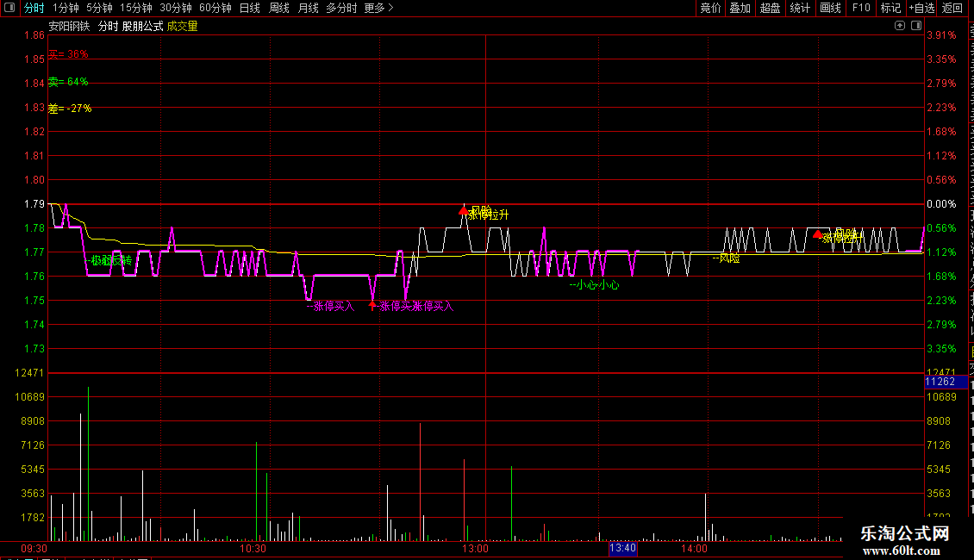Viewport: 974px width, 560px height.
Task: Click the 09:30 time axis label
Action: pos(34,549)
